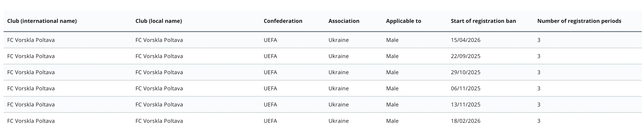Sort by the Confederation column header
Image resolution: width=644 pixels, height=134 pixels.
click(x=283, y=21)
